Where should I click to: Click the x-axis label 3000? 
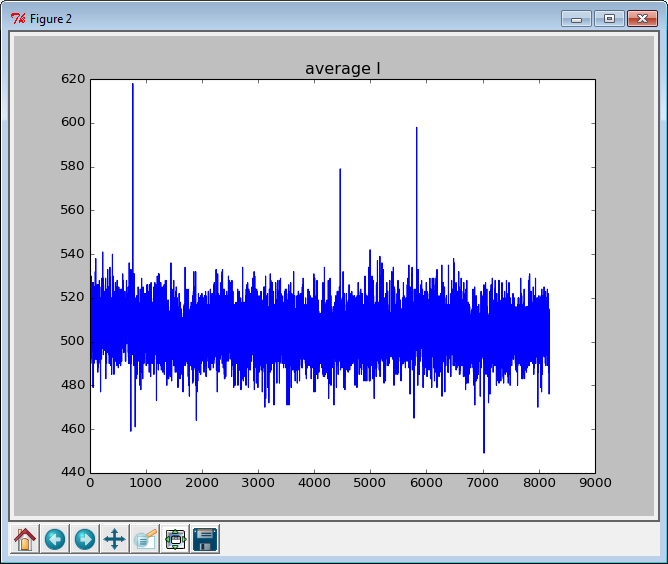click(258, 483)
